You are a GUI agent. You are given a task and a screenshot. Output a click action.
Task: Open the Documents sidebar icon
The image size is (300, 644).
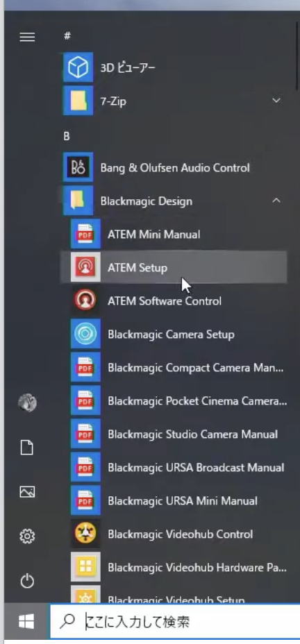coord(27,448)
